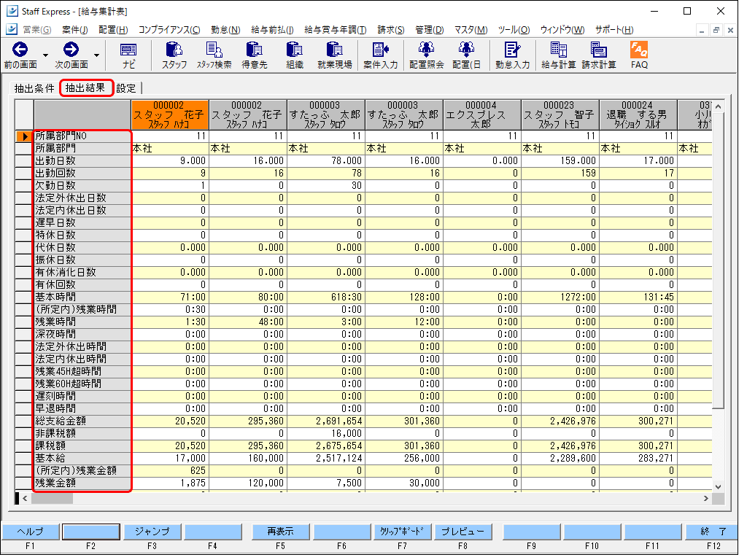Viewport: 747px width, 560px height.
Task: Click the ジャンプ F3 button
Action: click(152, 532)
